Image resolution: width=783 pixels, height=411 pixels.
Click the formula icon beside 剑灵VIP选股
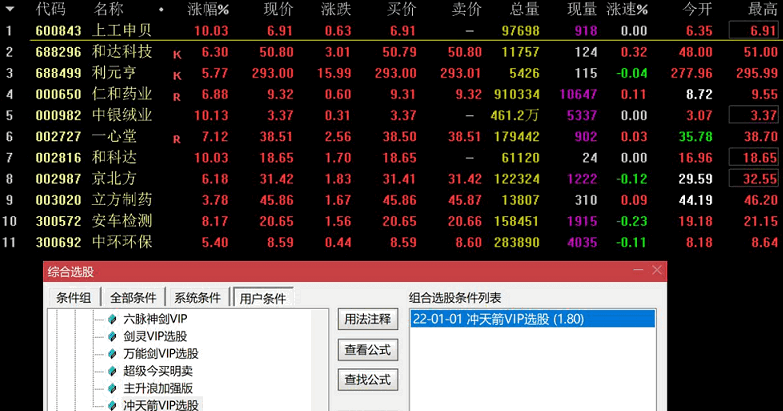(112, 337)
